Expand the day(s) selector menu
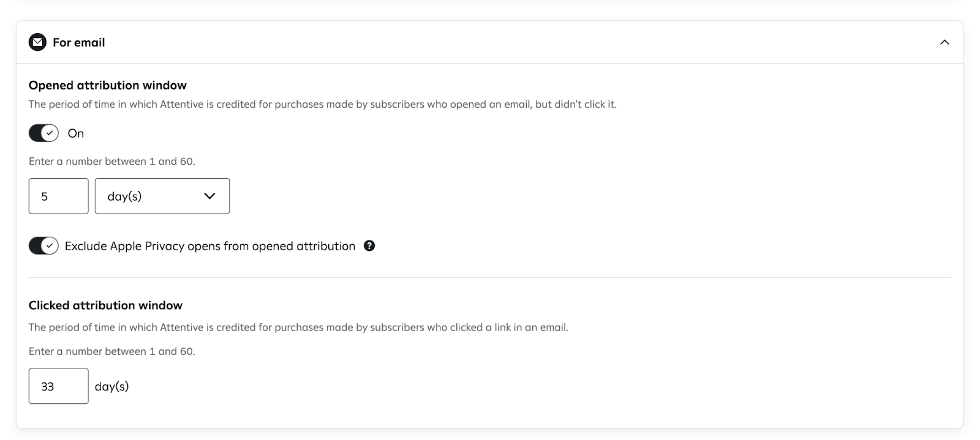Screen dimensions: 980x440 click(x=162, y=196)
